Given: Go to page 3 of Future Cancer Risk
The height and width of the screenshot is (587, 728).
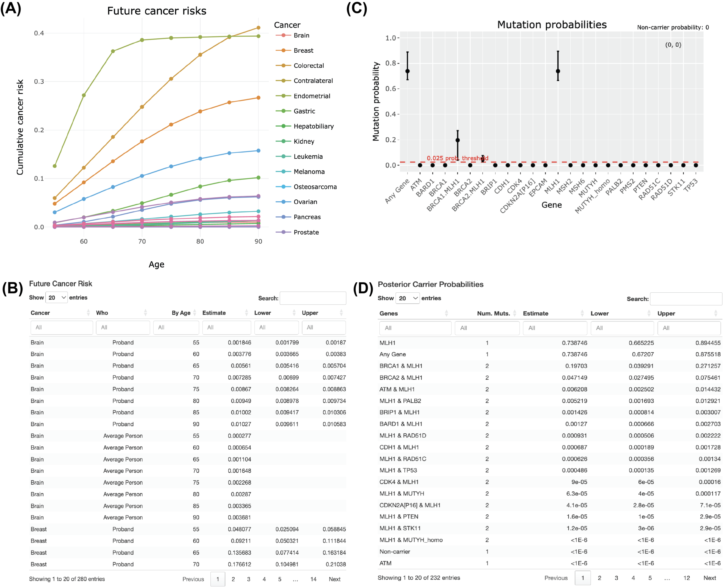Looking at the screenshot, I should [249, 579].
